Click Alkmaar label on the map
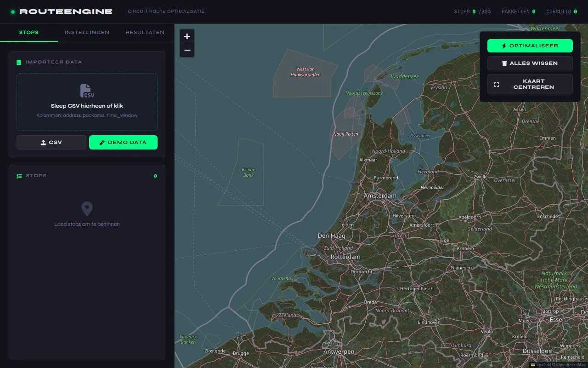Image resolution: width=588 pixels, height=368 pixels. click(x=368, y=160)
